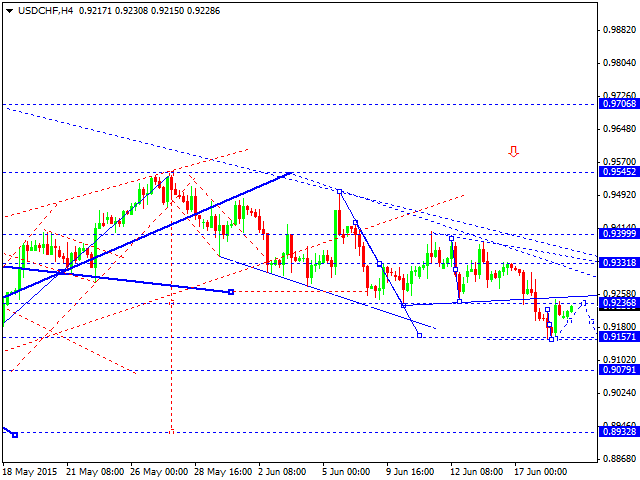Viewport: 640px width, 480px height.
Task: Select the 0.90791 price level label
Action: point(618,370)
